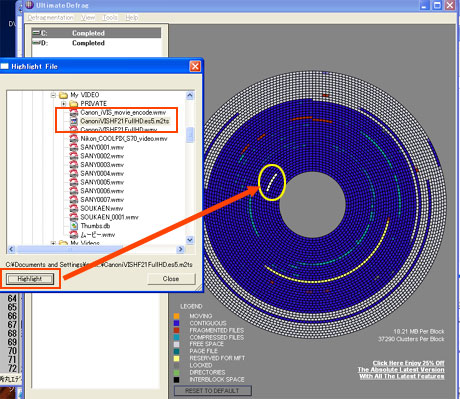Viewport: 460px width, 399px height.
Task: Click the DIRECTORIES green legend swatch
Action: [x=177, y=372]
